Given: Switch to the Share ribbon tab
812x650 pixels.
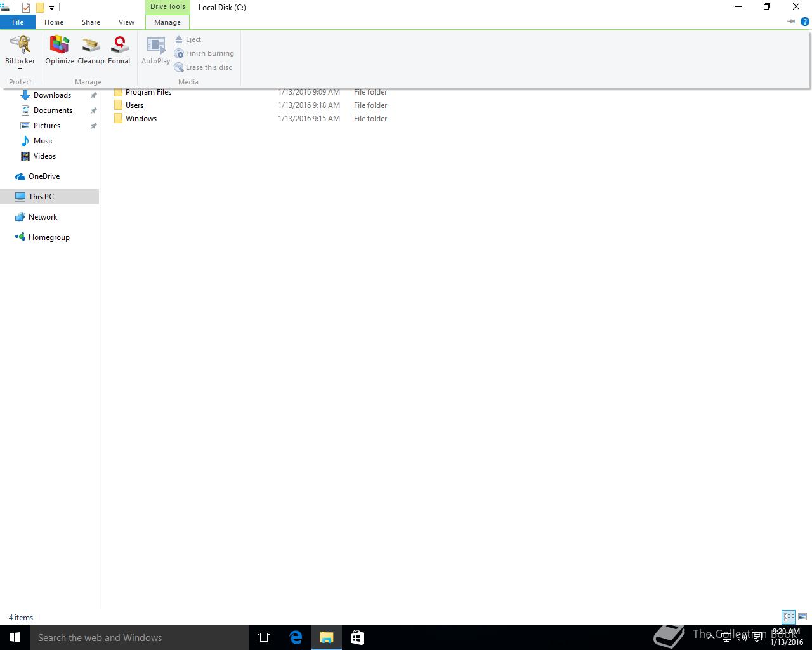Looking at the screenshot, I should tap(91, 22).
